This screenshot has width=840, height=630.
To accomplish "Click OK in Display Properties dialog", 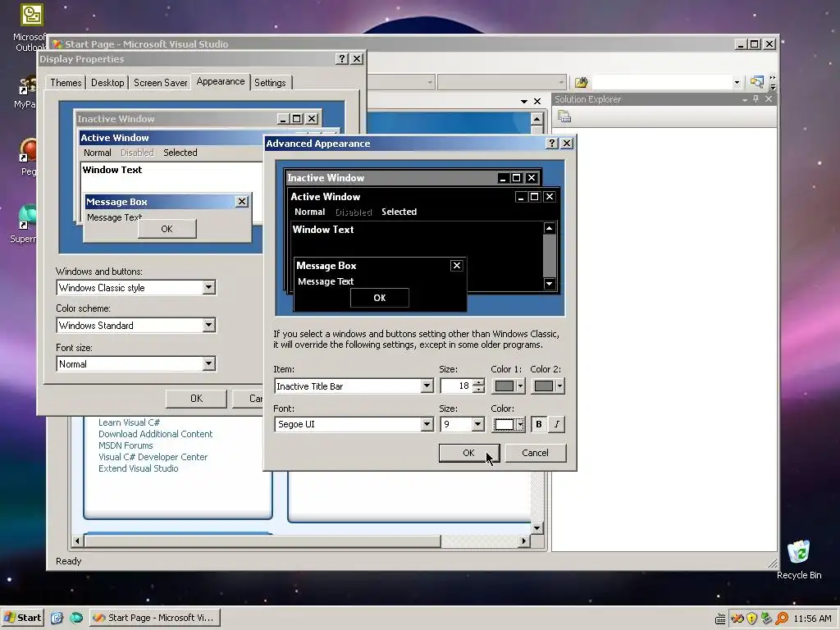I will click(196, 399).
